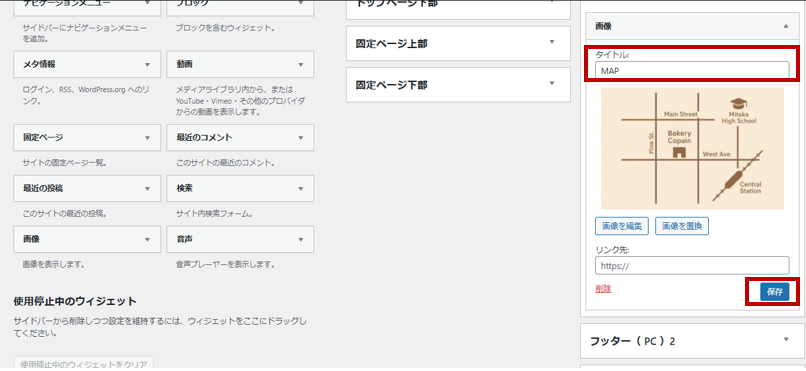The image size is (806, 371).
Task: Select the 最近のコメント widget title
Action: (204, 138)
